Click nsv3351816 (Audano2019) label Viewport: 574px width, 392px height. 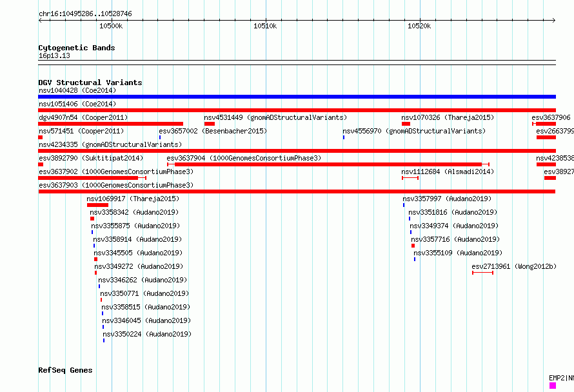453,212
